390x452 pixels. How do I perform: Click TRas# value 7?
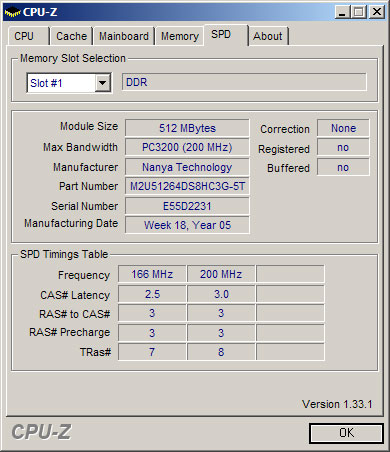pyautogui.click(x=152, y=352)
